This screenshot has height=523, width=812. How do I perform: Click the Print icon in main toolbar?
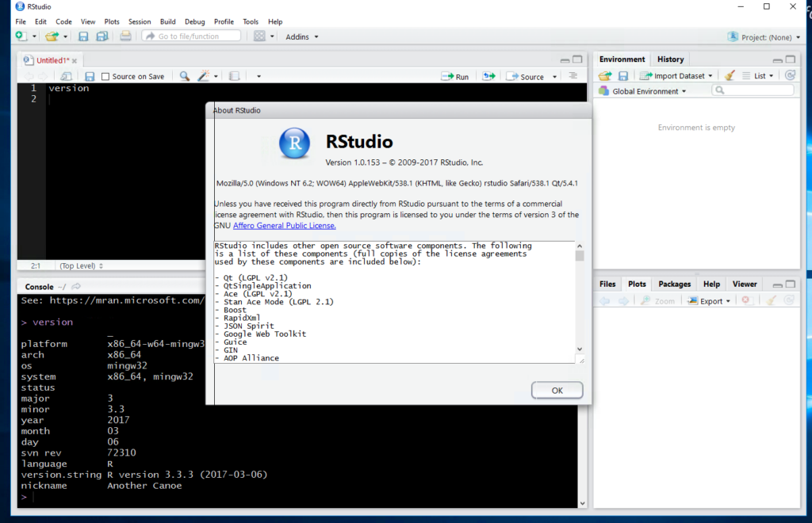[x=125, y=36]
